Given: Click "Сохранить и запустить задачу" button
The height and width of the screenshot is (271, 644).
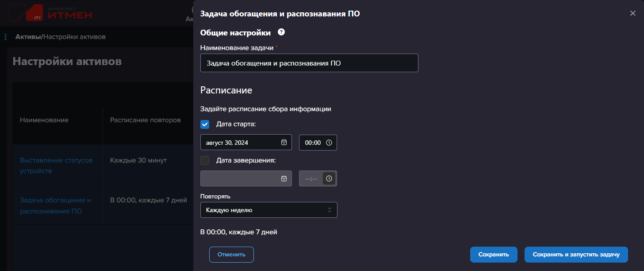Looking at the screenshot, I should tap(576, 255).
